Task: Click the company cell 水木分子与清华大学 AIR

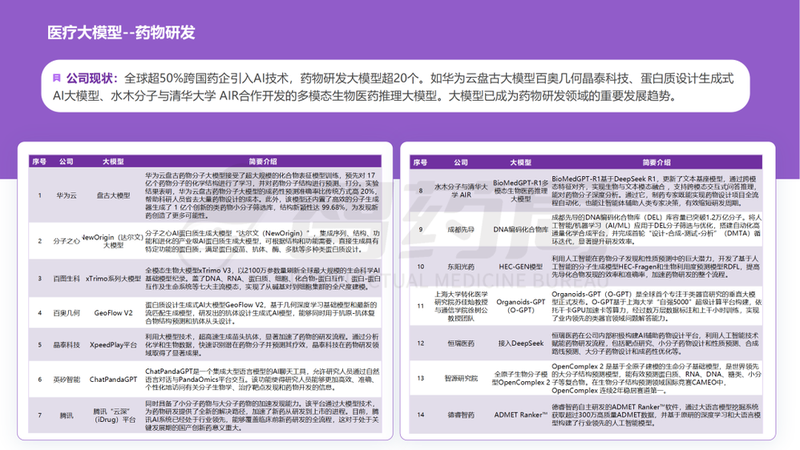Action: pos(461,190)
